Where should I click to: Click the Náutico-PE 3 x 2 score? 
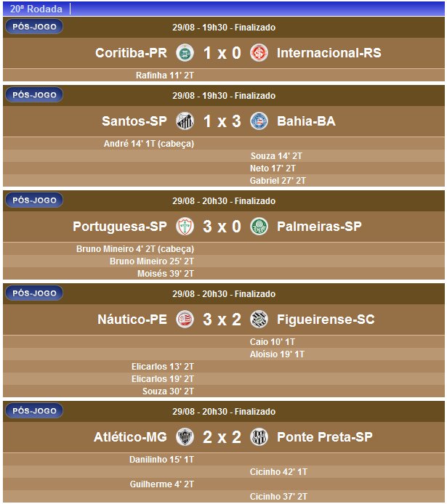[222, 319]
